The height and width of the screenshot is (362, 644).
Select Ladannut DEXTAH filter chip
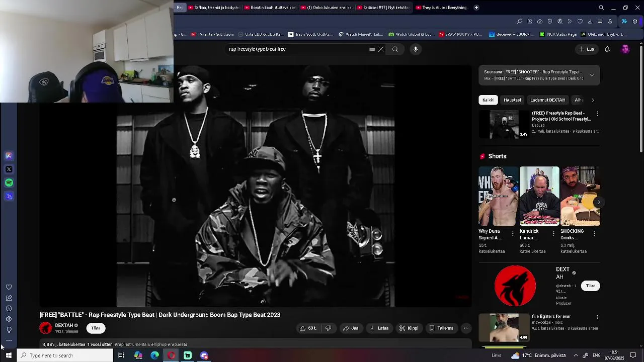click(547, 100)
